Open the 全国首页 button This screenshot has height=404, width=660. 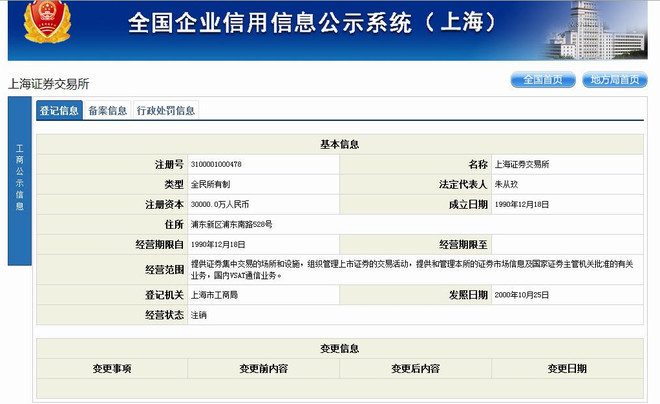click(x=543, y=80)
